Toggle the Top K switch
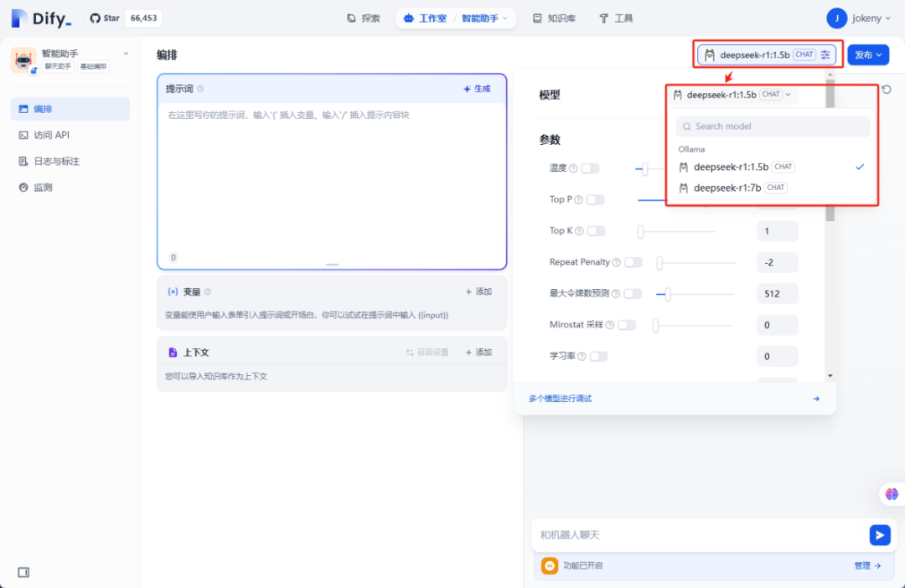 point(597,231)
